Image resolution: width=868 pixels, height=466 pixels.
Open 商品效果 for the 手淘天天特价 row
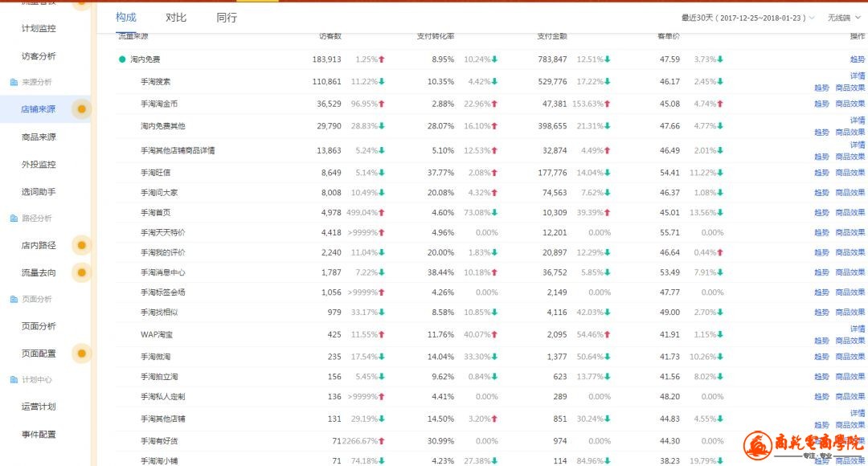(850, 232)
